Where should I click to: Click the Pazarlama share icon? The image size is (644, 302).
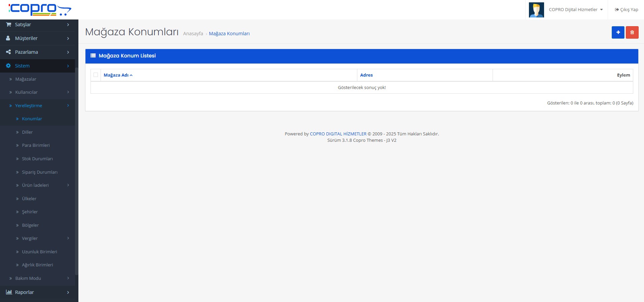8,52
